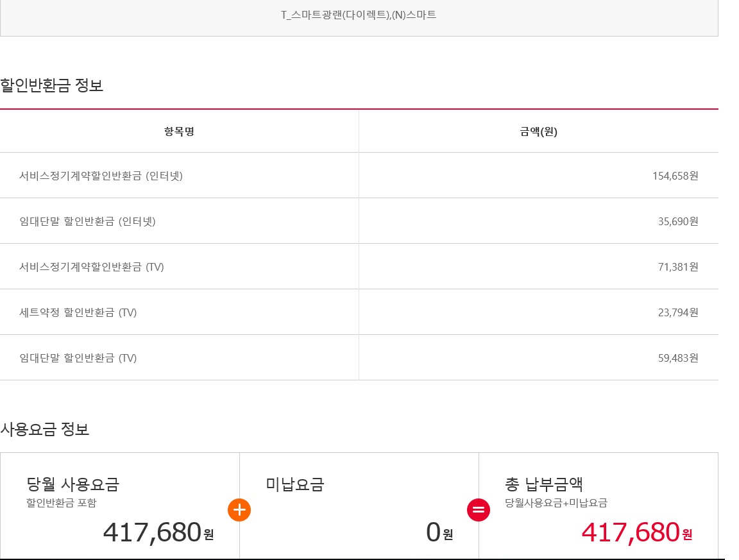Click the 당월 사용요금 label
The height and width of the screenshot is (560, 739).
73,484
